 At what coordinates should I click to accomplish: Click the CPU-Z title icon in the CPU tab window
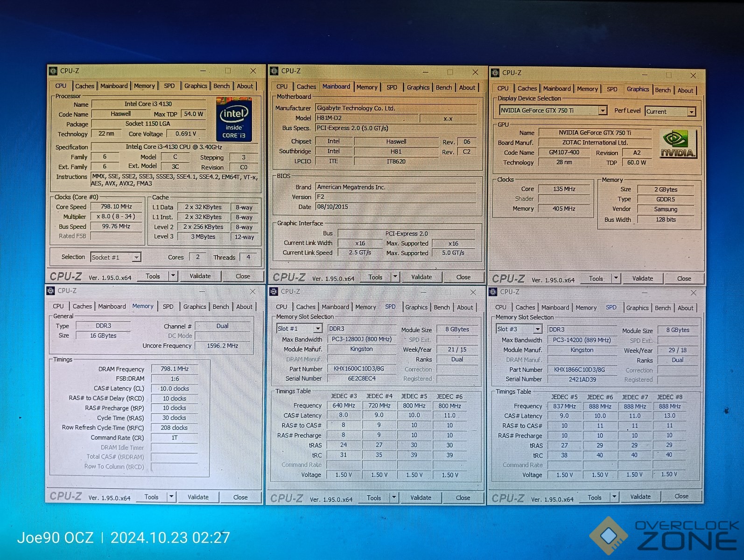pyautogui.click(x=53, y=71)
